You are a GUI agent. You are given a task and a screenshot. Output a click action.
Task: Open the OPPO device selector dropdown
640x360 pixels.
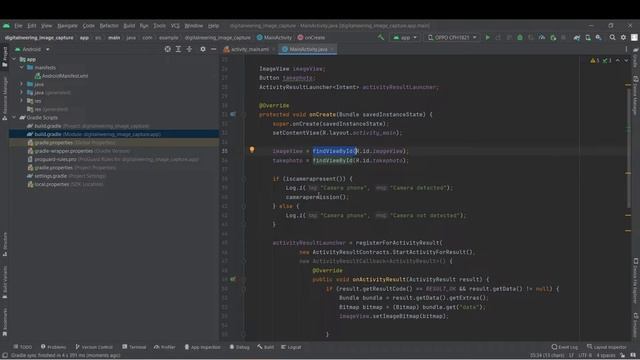point(452,38)
